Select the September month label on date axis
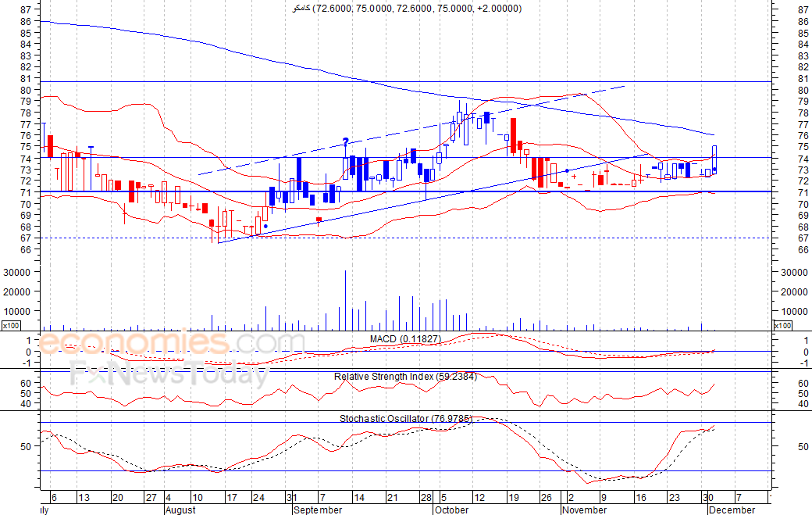 318,510
